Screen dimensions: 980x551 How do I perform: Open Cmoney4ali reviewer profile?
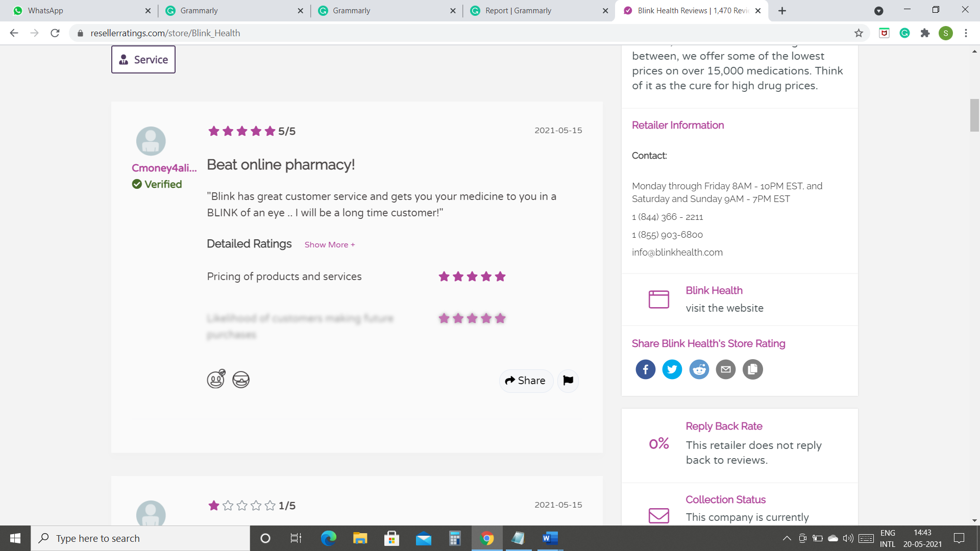click(x=164, y=168)
